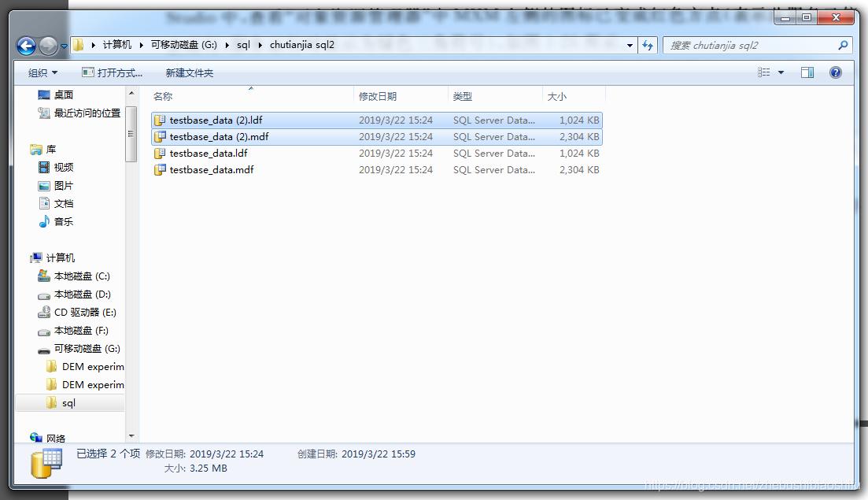Toggle the preview pane icon
This screenshot has width=868, height=500.
[x=807, y=72]
